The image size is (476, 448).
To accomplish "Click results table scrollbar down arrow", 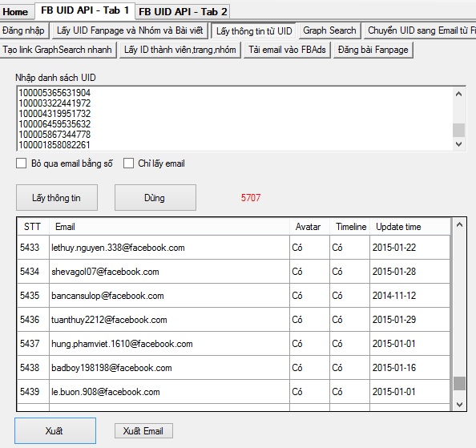I will click(x=459, y=404).
